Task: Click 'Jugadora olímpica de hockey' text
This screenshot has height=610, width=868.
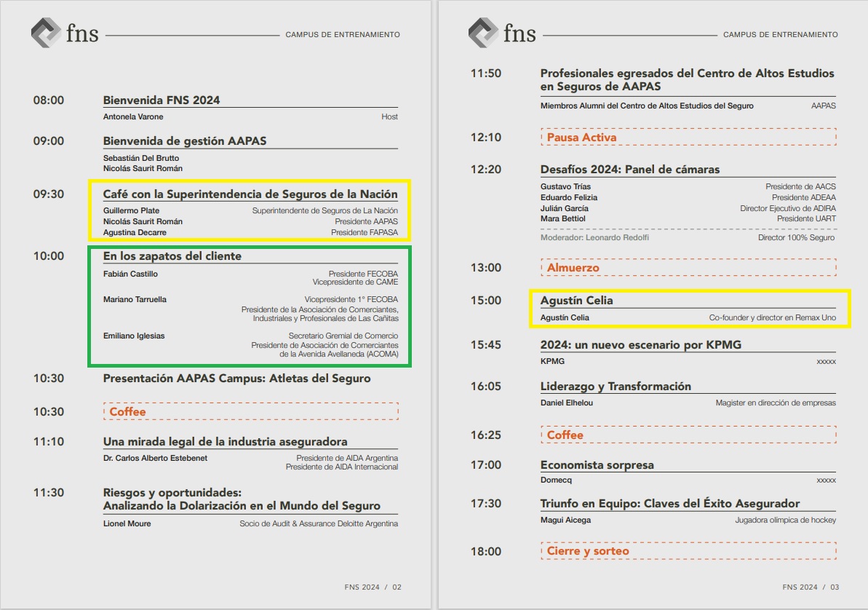Action: tap(785, 520)
